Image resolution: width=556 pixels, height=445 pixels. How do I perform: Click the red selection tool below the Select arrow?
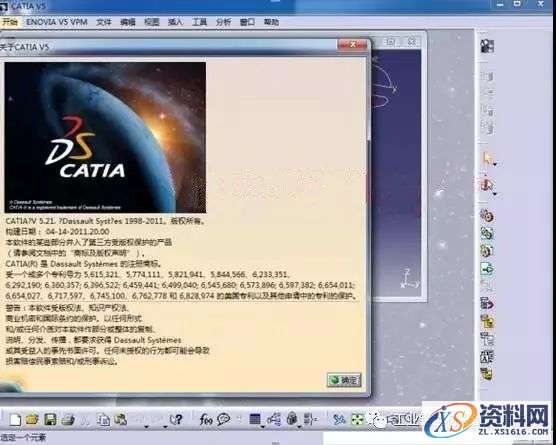click(487, 185)
